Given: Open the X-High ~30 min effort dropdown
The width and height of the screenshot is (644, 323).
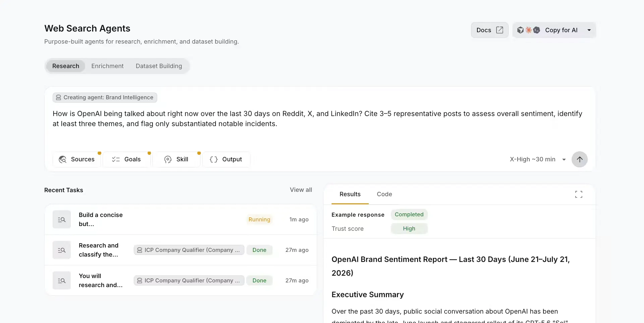Looking at the screenshot, I should [x=538, y=159].
